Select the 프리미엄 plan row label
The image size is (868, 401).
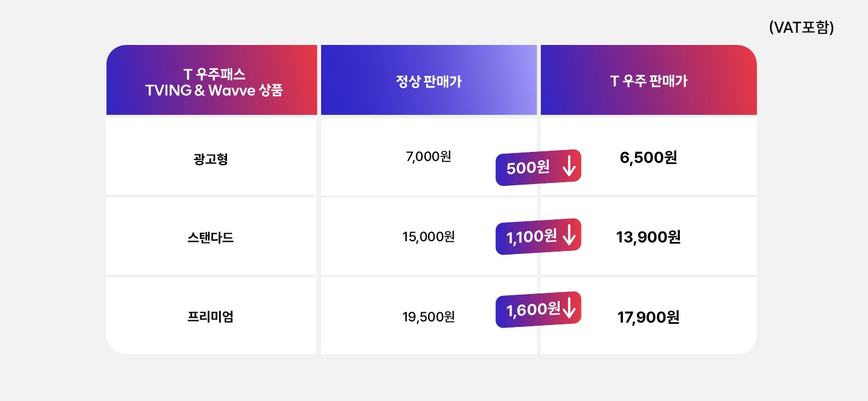pos(211,317)
